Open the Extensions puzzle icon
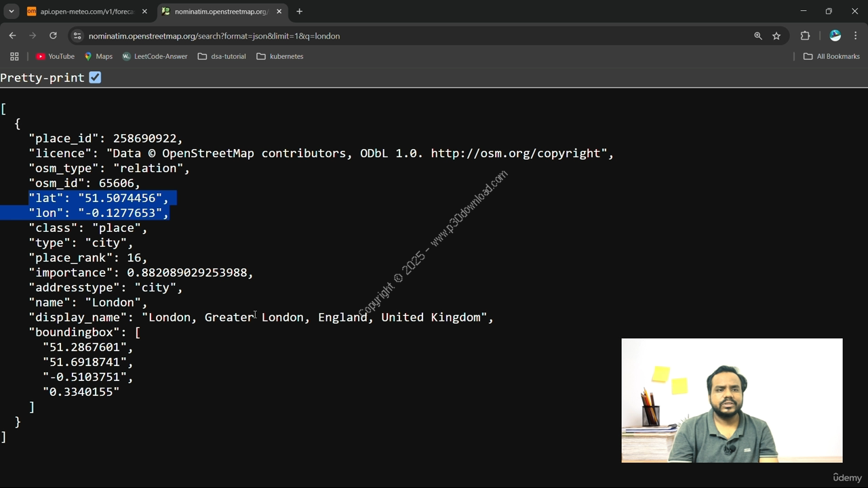 (x=805, y=36)
